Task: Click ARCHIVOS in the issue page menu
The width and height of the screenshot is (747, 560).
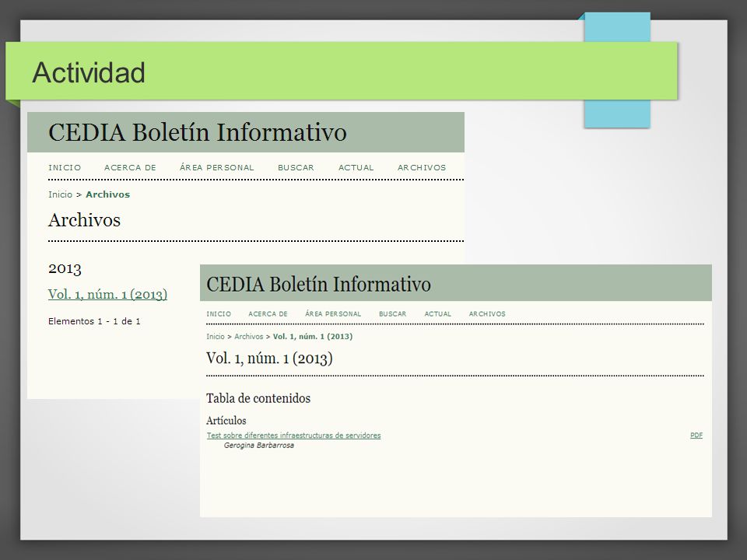Action: pos(487,313)
